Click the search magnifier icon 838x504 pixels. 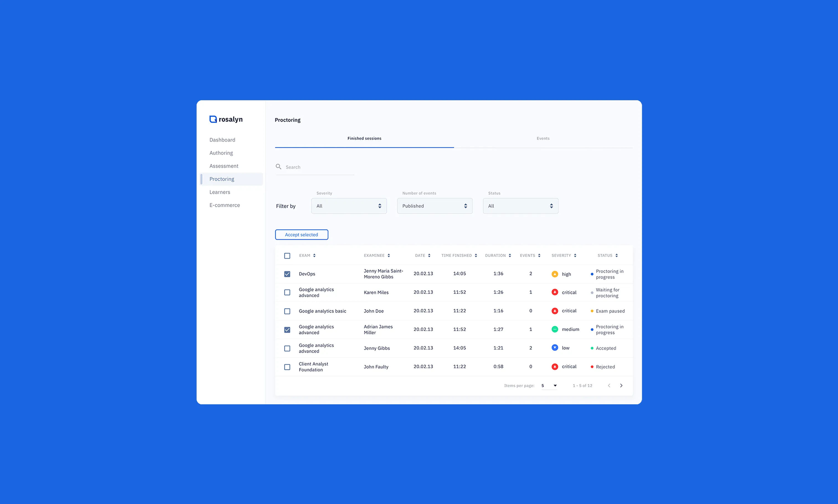pos(278,167)
